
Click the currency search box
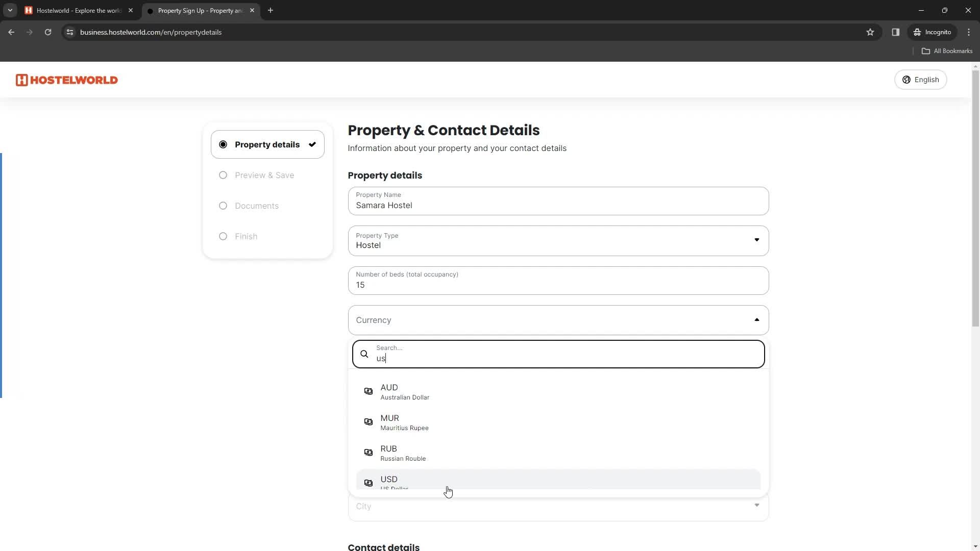point(558,354)
